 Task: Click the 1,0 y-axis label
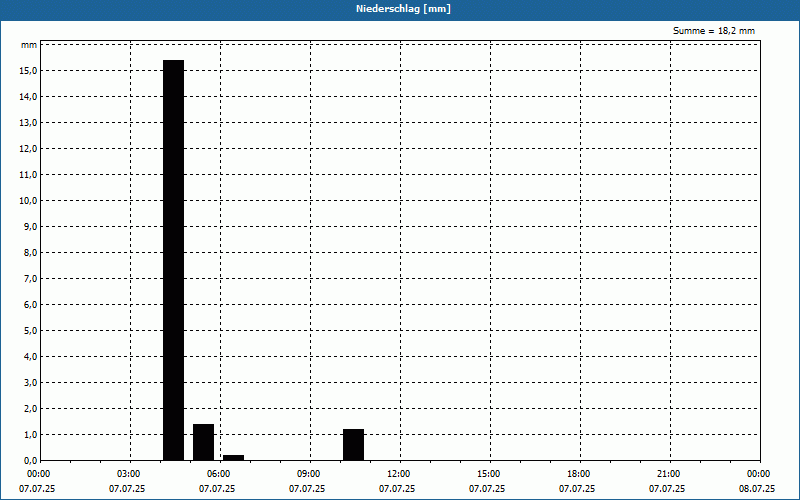click(x=30, y=435)
